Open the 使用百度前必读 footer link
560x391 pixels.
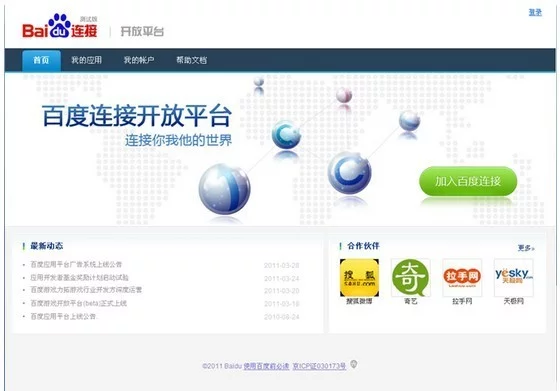(x=266, y=366)
